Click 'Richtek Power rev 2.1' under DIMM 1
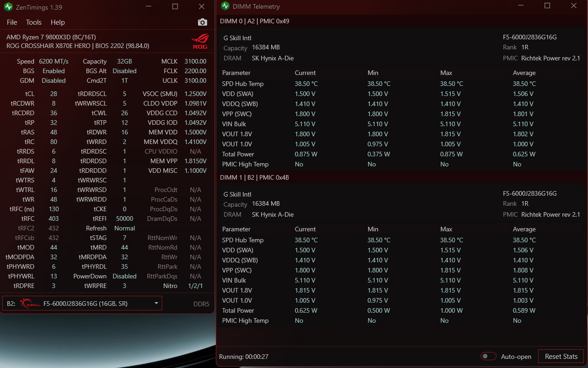Screen dimensions: 588x368 (551, 214)
